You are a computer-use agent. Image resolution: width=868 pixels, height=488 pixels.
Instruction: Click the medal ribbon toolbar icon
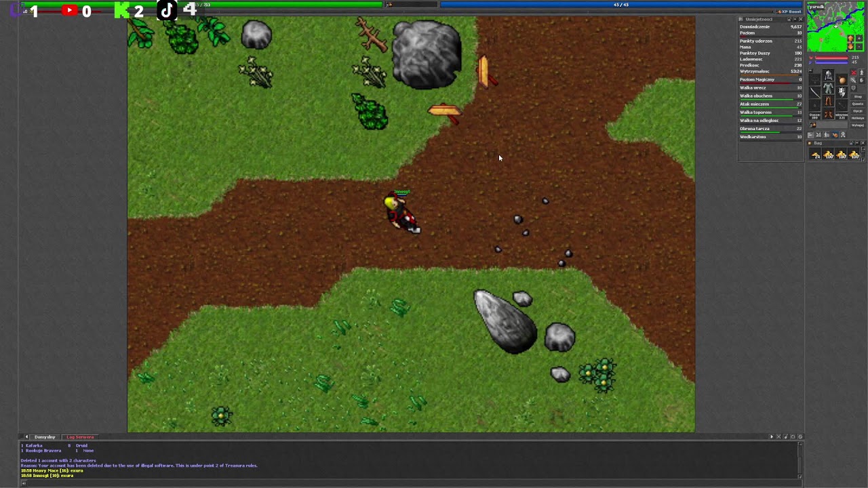tap(843, 135)
